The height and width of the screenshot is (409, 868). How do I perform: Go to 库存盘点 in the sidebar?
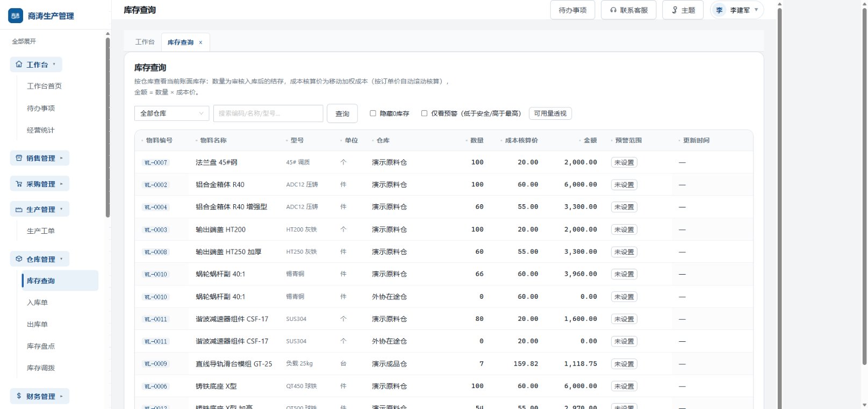point(41,347)
